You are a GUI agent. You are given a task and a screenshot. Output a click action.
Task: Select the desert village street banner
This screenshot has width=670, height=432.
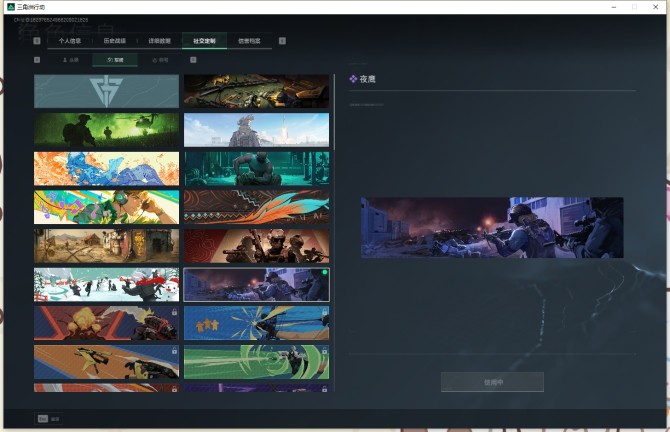click(x=106, y=246)
